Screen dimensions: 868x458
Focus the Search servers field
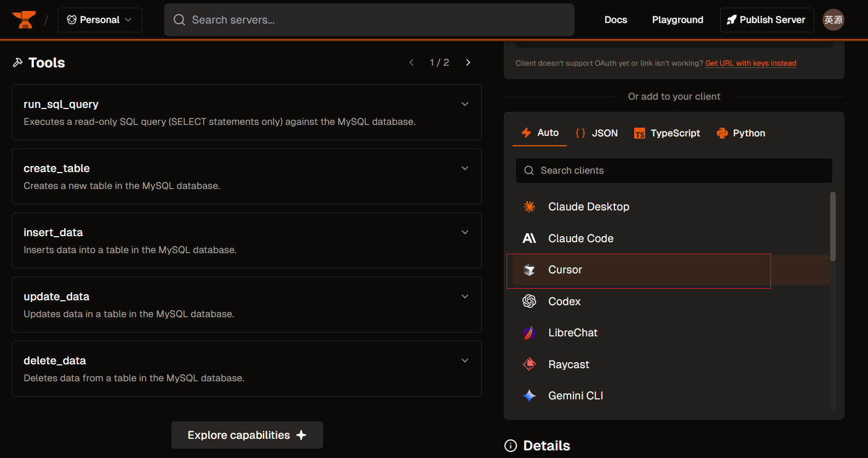(x=369, y=20)
